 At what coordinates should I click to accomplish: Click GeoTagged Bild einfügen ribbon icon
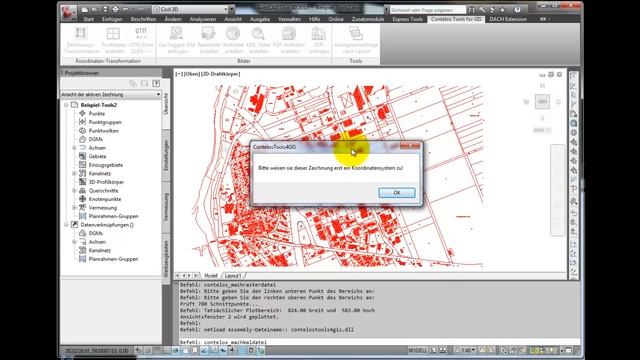click(x=177, y=40)
